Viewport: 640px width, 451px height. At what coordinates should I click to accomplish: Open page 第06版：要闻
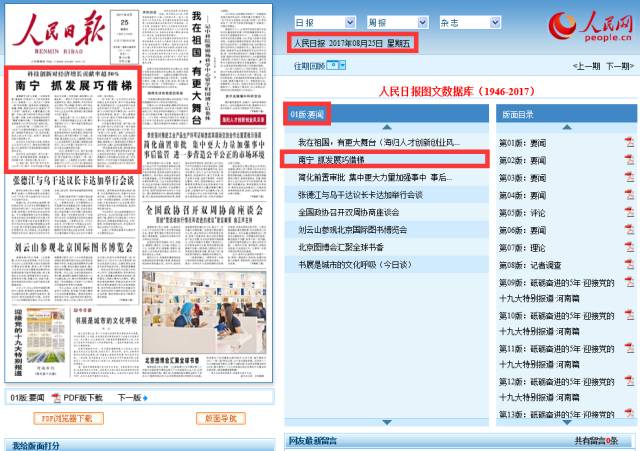point(523,230)
